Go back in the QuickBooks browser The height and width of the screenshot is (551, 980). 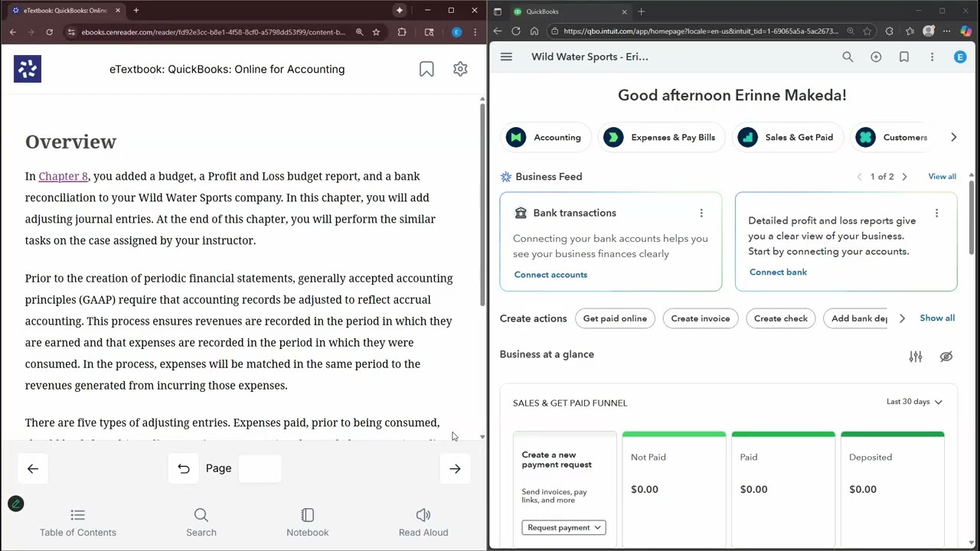498,31
